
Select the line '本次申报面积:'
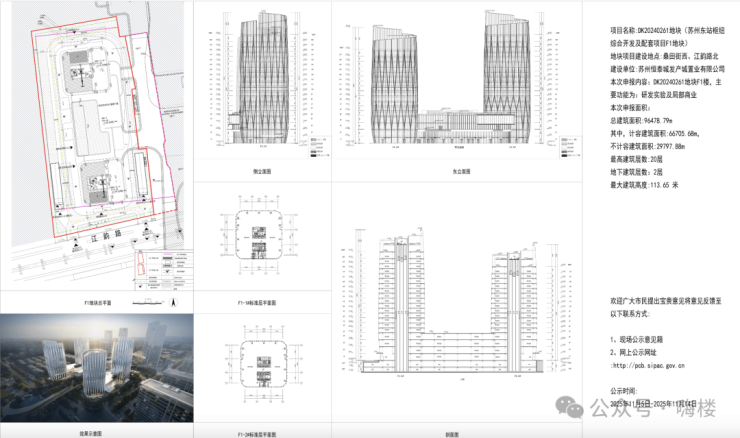630,108
